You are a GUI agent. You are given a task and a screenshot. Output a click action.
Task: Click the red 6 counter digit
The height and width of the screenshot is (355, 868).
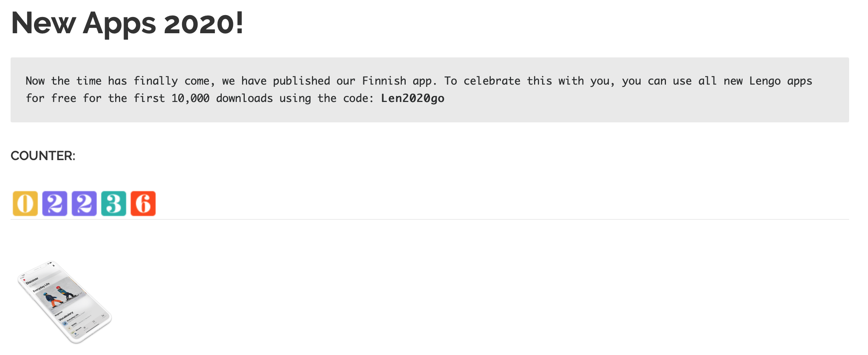(143, 204)
